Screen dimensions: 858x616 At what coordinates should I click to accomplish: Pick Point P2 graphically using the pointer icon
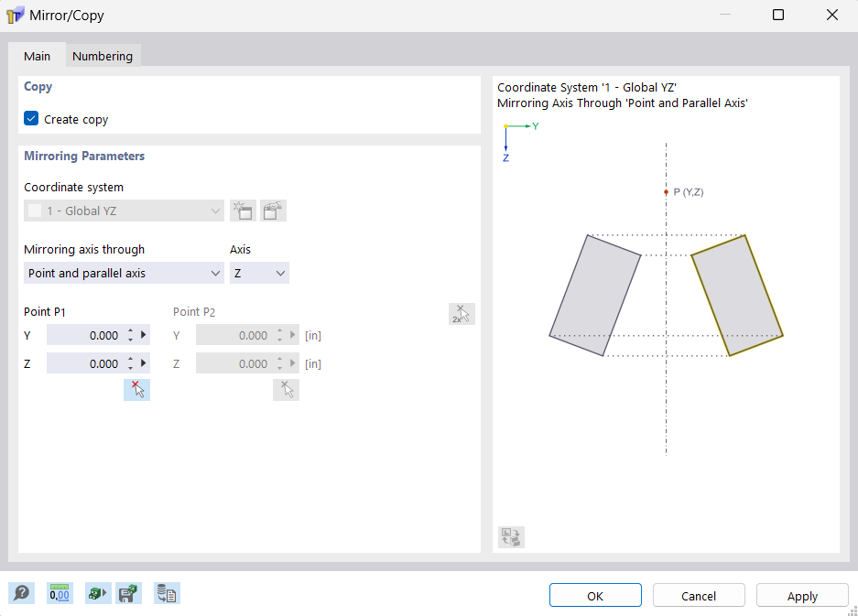[286, 389]
